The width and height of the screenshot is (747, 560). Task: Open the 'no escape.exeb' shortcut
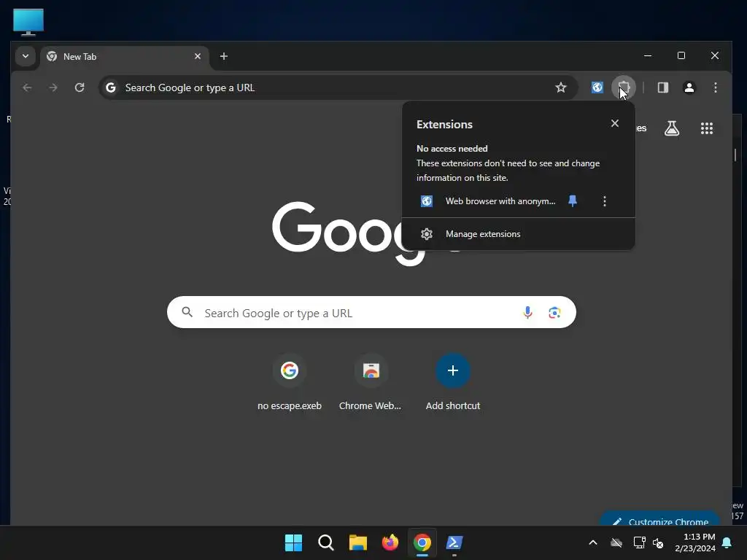pos(289,382)
